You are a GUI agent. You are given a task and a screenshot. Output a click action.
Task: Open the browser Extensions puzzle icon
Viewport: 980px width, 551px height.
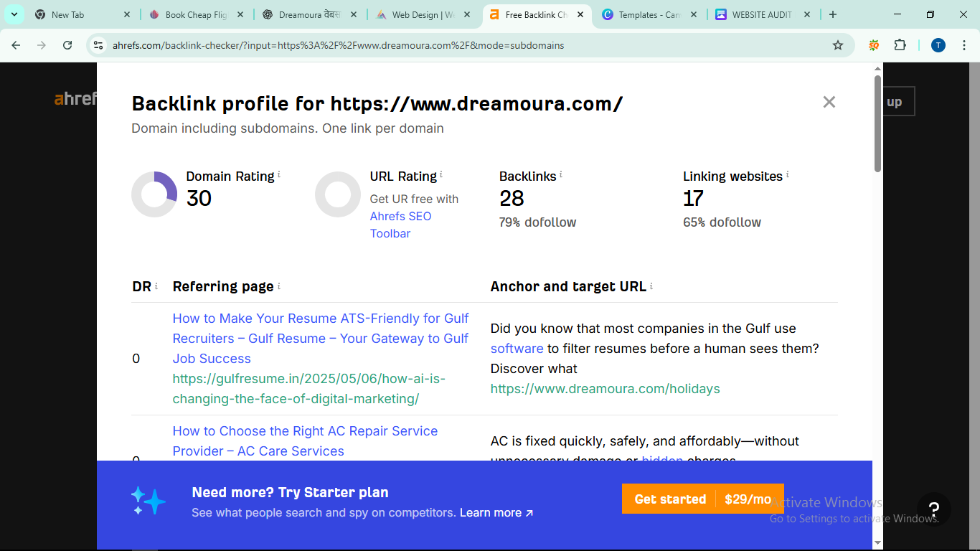pos(900,45)
